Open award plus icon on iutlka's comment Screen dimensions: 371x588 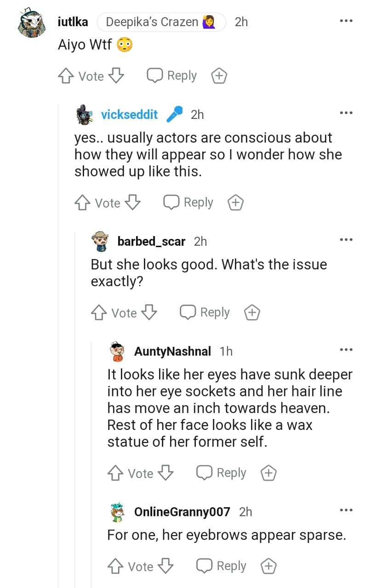(219, 76)
